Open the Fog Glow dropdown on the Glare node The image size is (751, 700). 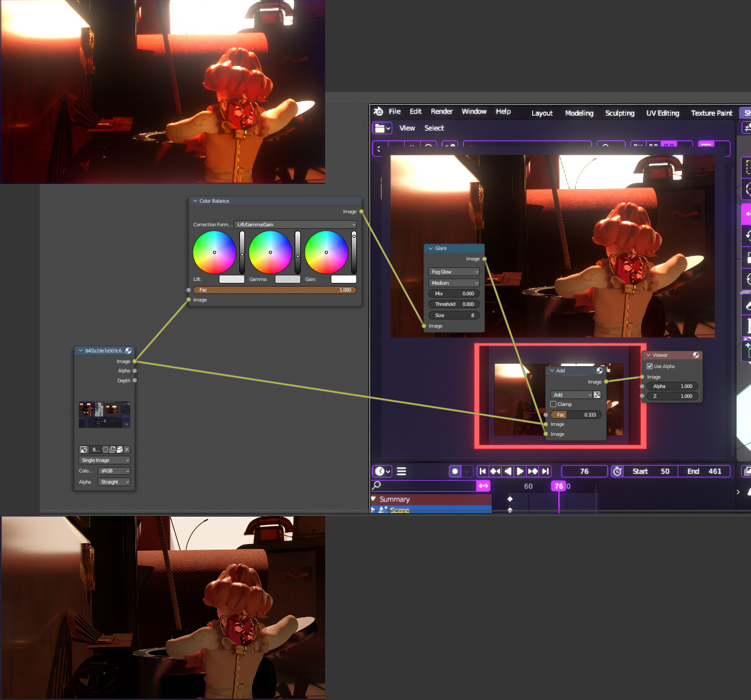tap(453, 272)
